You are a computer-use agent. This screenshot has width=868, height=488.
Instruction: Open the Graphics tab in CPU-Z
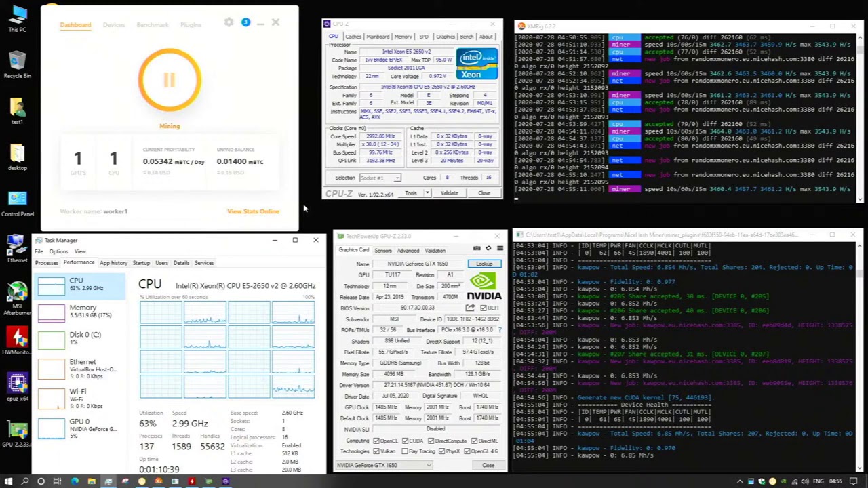(x=445, y=37)
